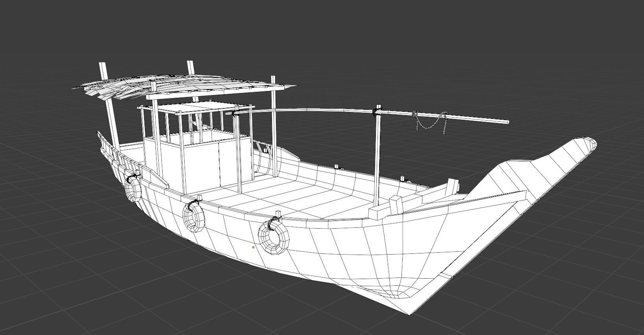The width and height of the screenshot is (644, 335).
Task: Select the wooden block on the bow deck
Action: pyautogui.click(x=396, y=205)
